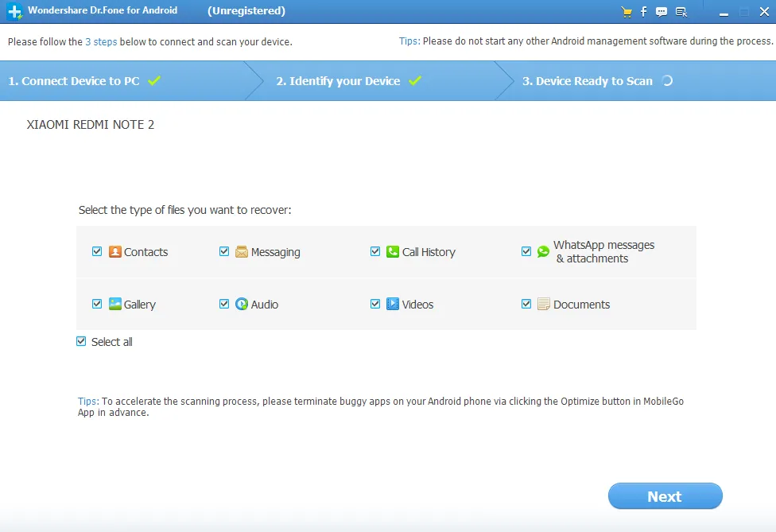Disable the Documents checkbox

(x=526, y=304)
